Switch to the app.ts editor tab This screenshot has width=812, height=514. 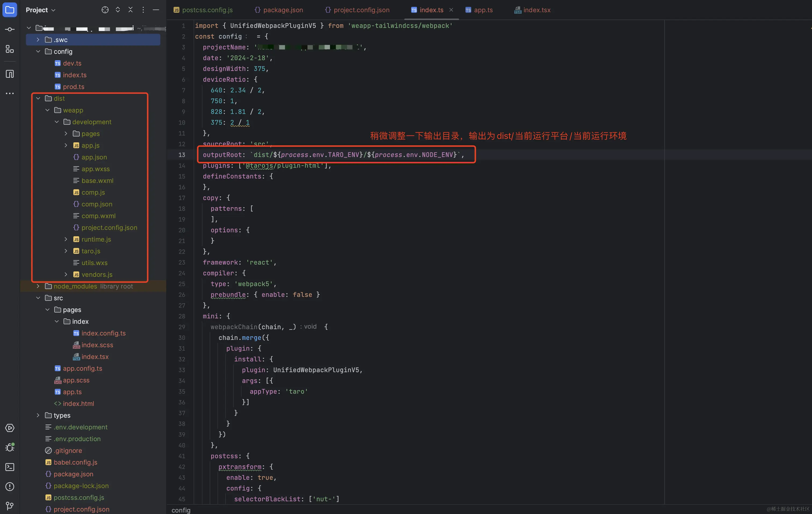point(483,10)
